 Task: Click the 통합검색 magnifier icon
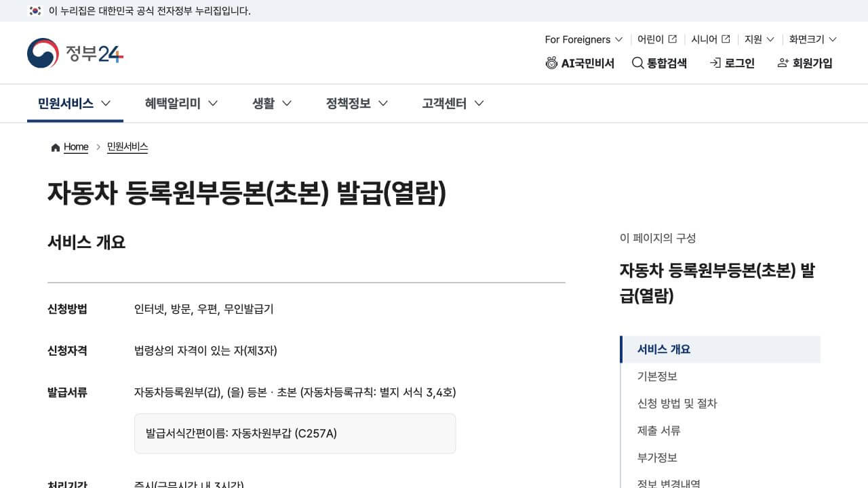(x=637, y=63)
